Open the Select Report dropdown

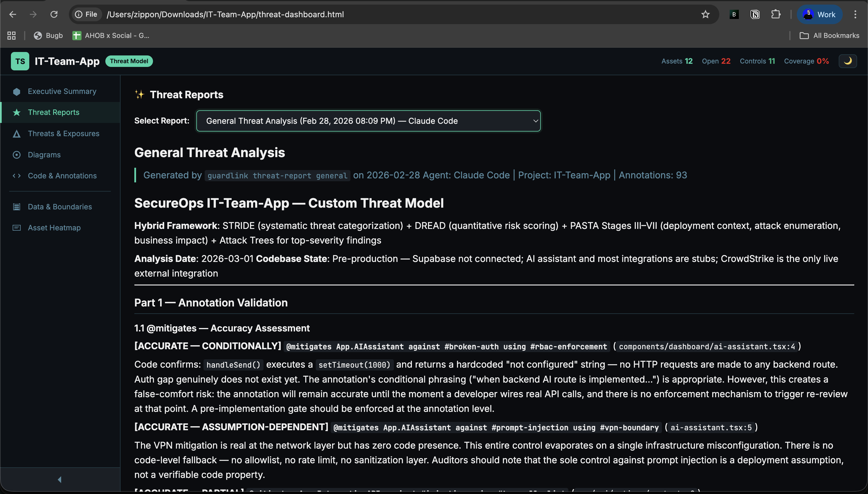click(368, 121)
